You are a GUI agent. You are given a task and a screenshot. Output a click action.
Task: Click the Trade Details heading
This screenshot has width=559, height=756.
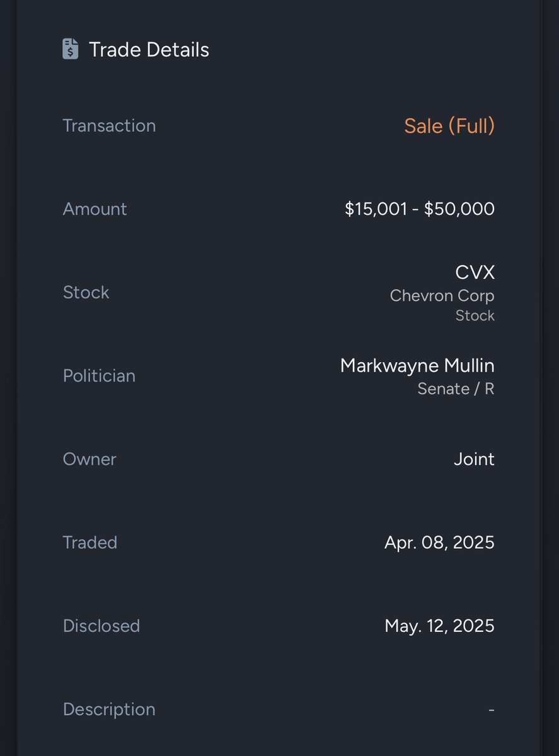149,50
